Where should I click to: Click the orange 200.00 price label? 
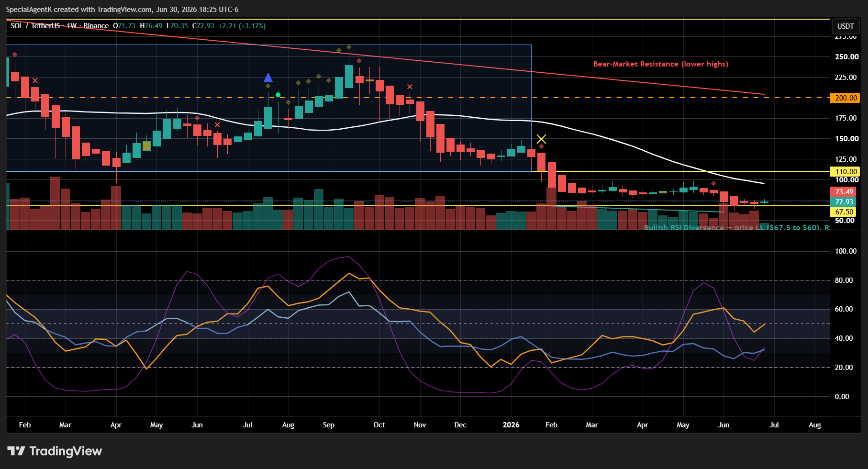(845, 98)
